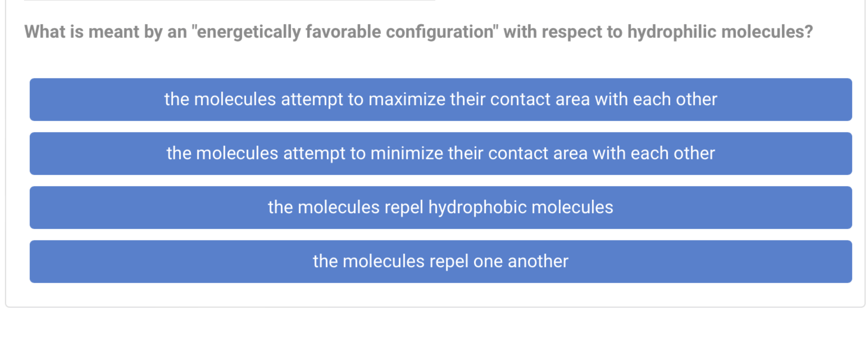Viewport: 868px width, 344px height.
Task: Answer with the "repel one another" option
Action: tap(441, 261)
